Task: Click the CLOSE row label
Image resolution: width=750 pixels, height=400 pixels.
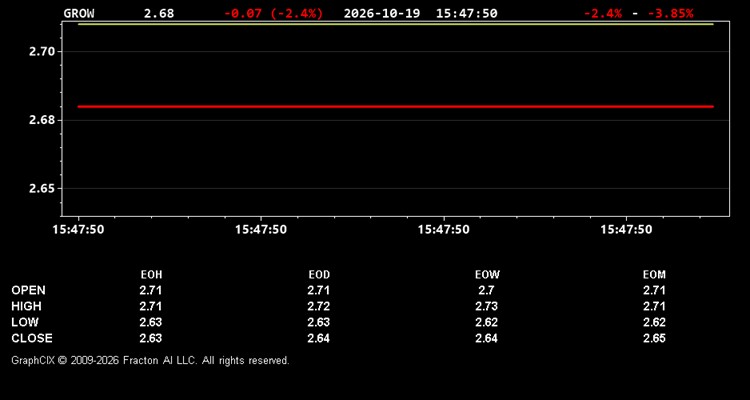Action: pyautogui.click(x=32, y=338)
